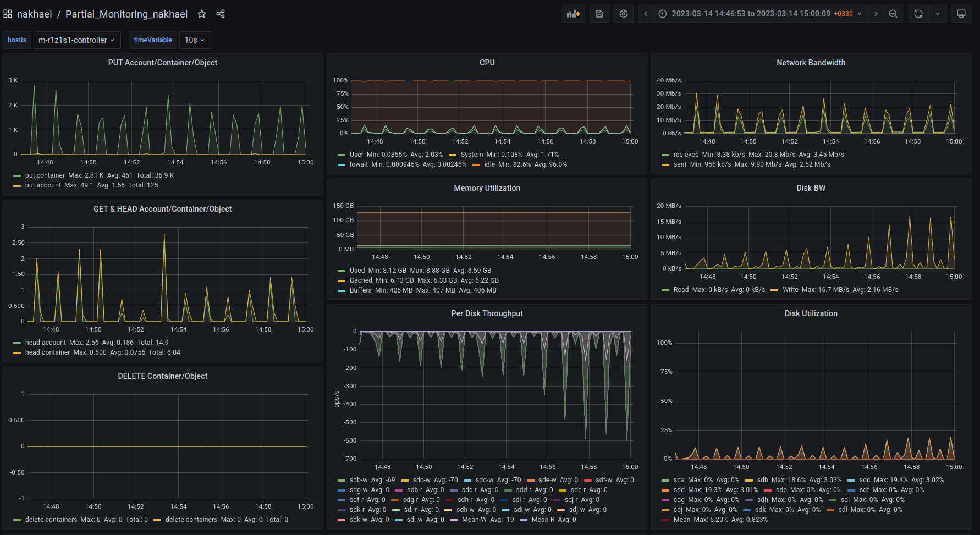This screenshot has width=980, height=535.
Task: Expand the refresh interval dropdown
Action: [938, 14]
